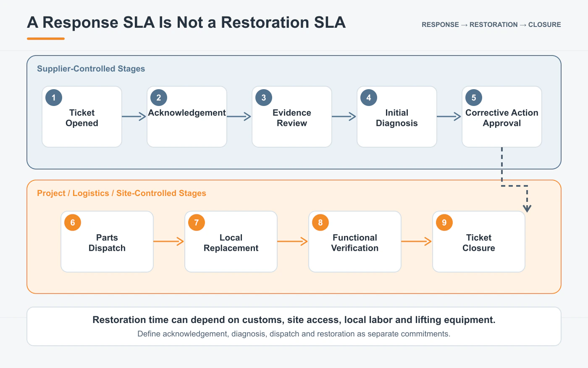
Task: Select the Corrective Action Approval card
Action: (x=502, y=117)
